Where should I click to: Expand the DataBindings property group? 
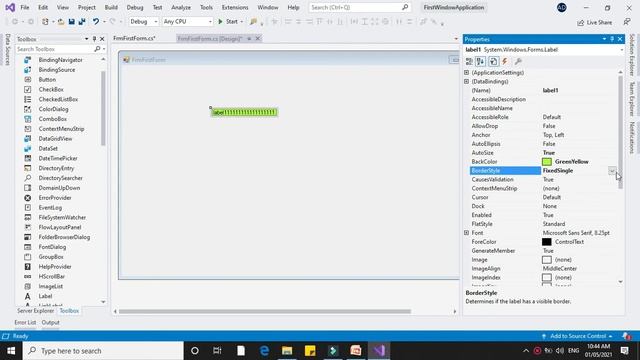point(467,81)
